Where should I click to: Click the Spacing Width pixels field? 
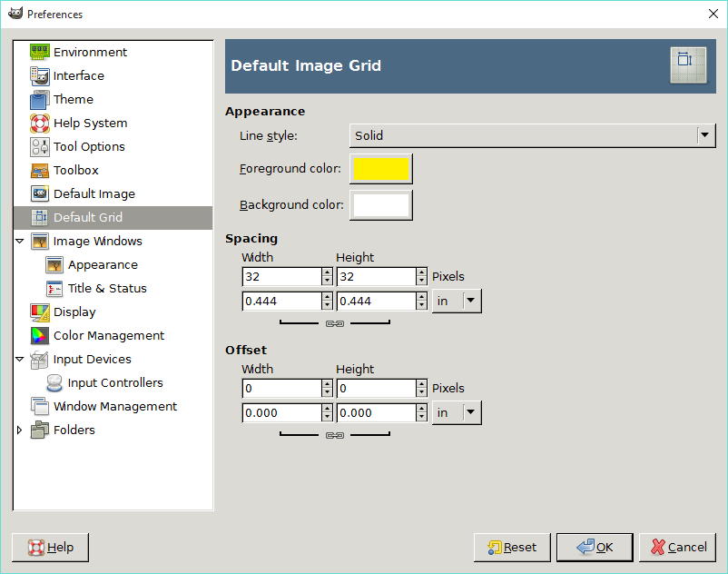coord(281,277)
